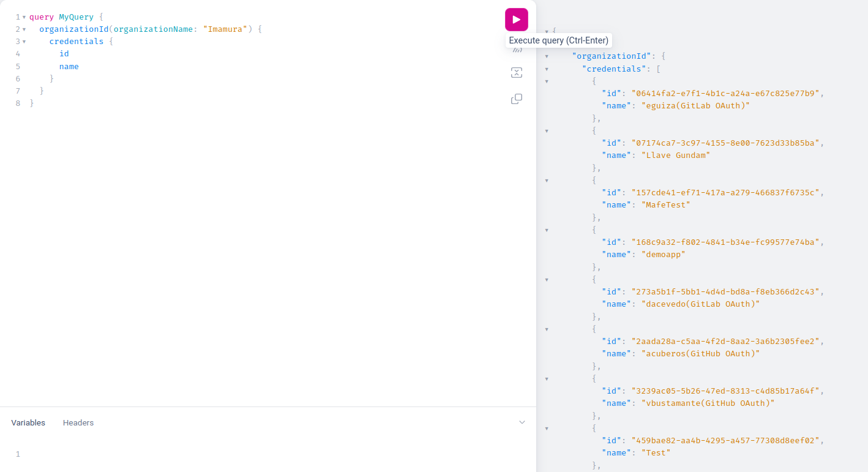Collapse the response object containing acuberos(GitHub OAuth)
Screen dimensions: 868x472
[547, 329]
